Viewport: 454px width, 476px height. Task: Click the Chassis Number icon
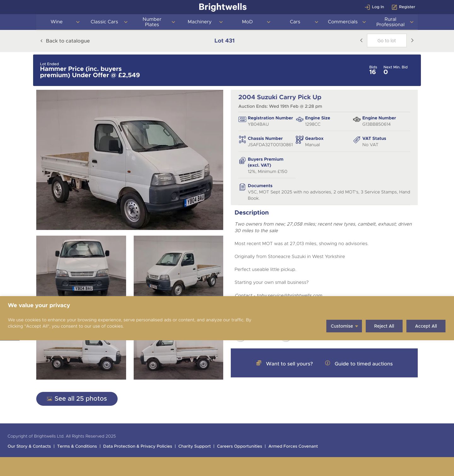[242, 140]
